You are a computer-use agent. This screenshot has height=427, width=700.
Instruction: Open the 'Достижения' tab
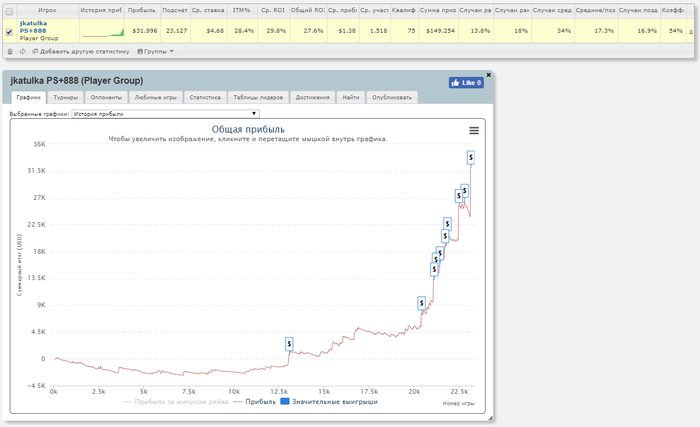point(312,97)
